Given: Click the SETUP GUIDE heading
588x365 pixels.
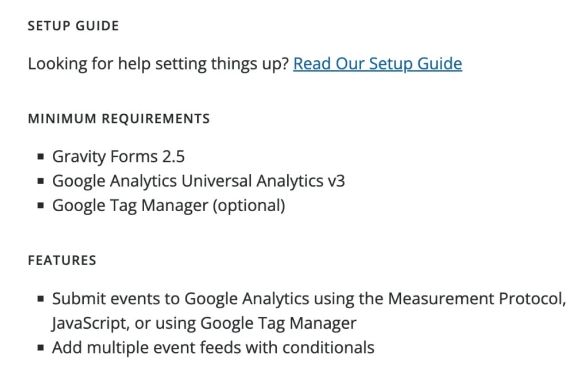Looking at the screenshot, I should [x=73, y=26].
